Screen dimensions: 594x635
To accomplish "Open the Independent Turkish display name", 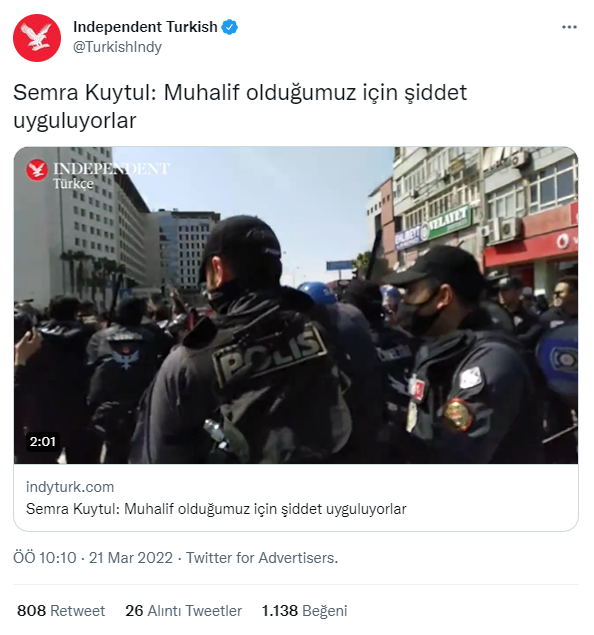I will pos(145,27).
